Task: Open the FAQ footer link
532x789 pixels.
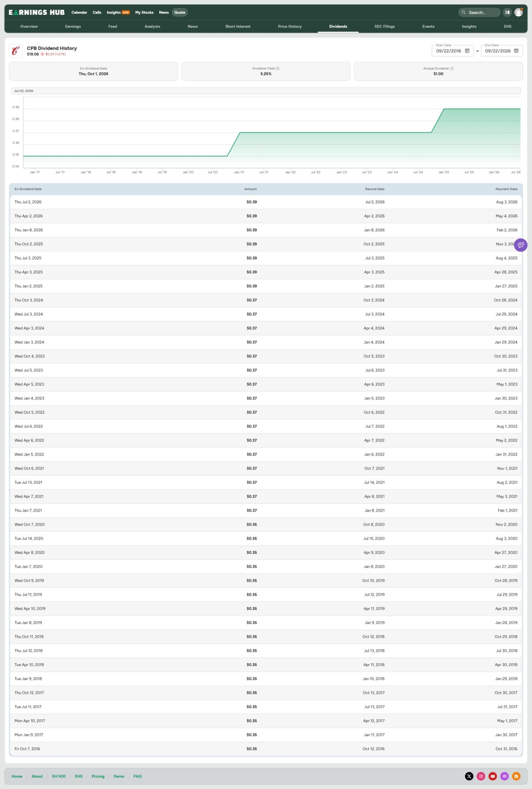Action: 137,776
